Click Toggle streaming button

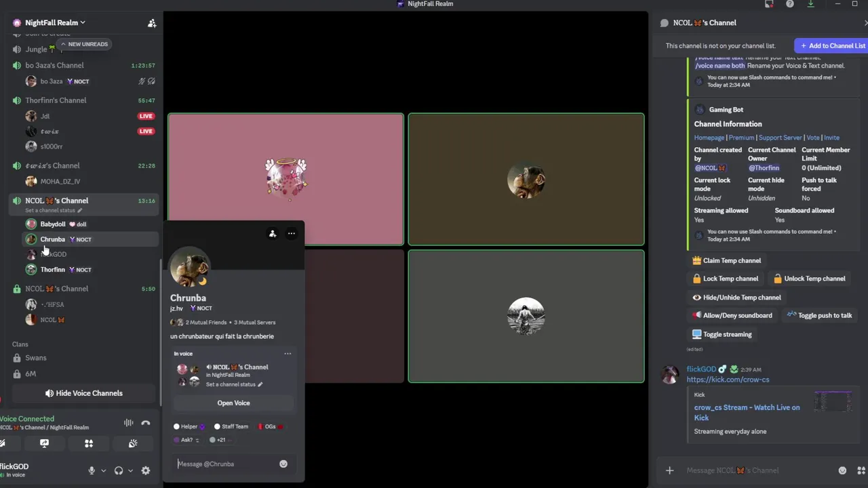[722, 334]
